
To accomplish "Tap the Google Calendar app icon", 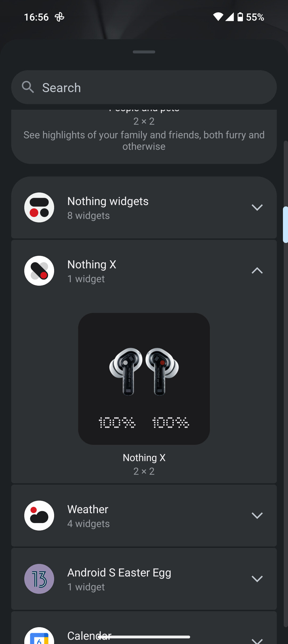I will point(39,637).
